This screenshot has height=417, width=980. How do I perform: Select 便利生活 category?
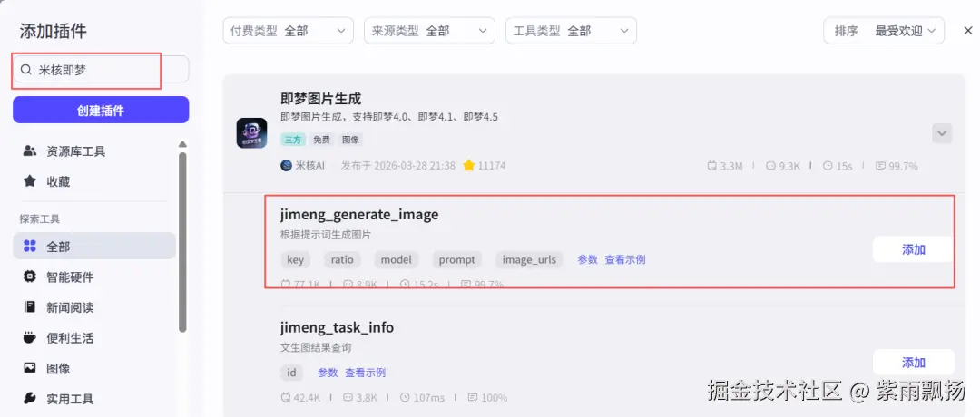[94, 338]
